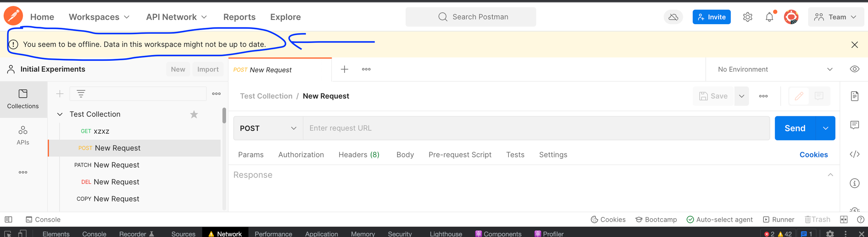The height and width of the screenshot is (237, 868).
Task: Expand the Save options arrow
Action: [x=742, y=96]
